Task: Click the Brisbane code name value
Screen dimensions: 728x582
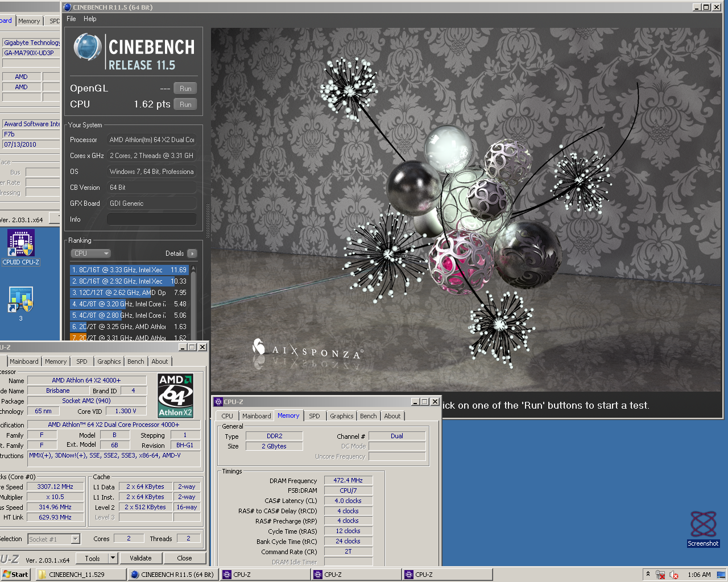Action: point(58,390)
